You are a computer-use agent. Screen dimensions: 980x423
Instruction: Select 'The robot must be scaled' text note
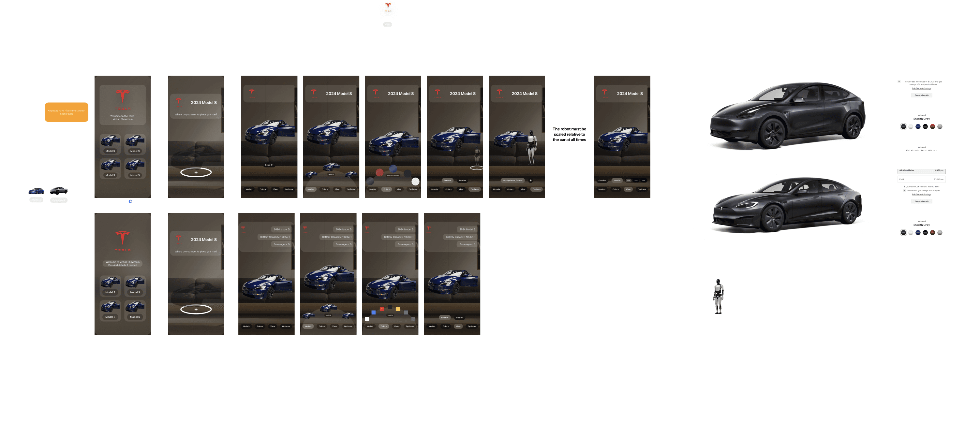tap(569, 134)
